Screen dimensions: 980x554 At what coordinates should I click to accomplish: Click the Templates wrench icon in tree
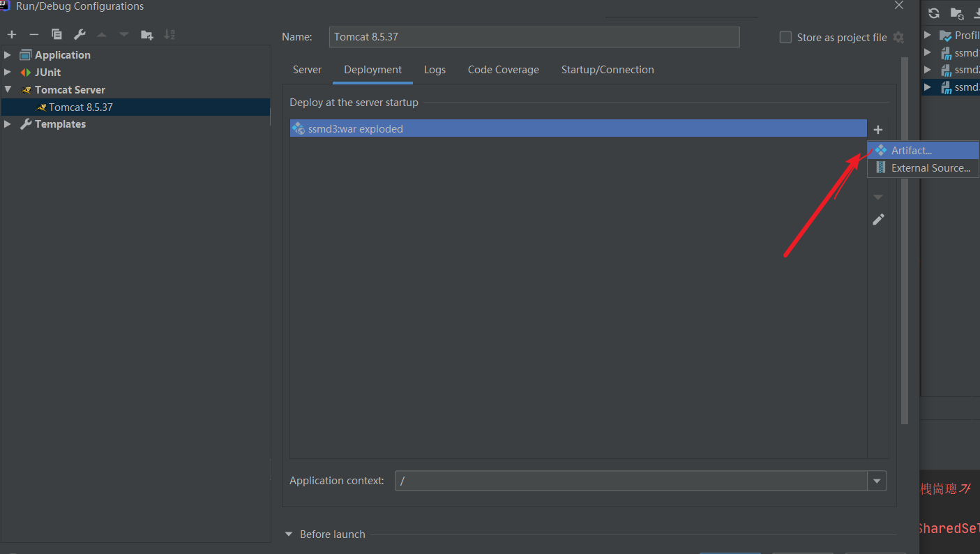26,124
